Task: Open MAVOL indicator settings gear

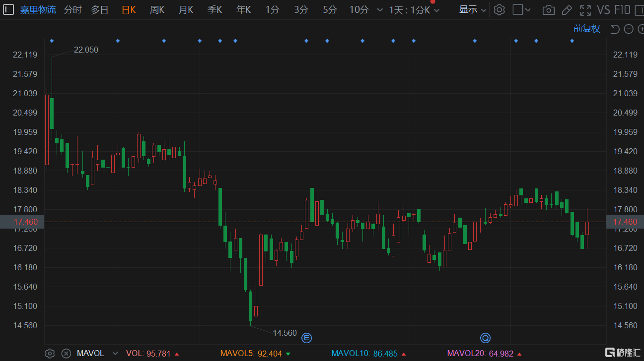Action: [x=50, y=353]
